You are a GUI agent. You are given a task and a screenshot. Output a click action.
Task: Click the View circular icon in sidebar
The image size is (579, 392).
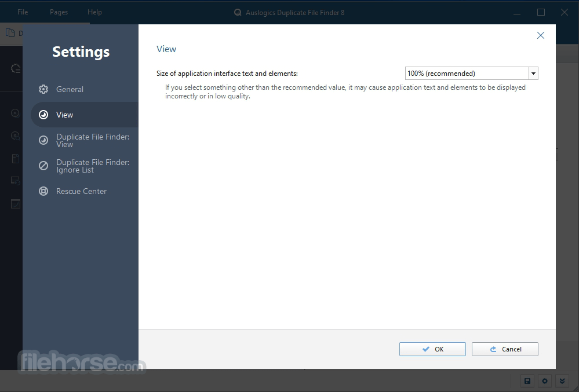43,115
